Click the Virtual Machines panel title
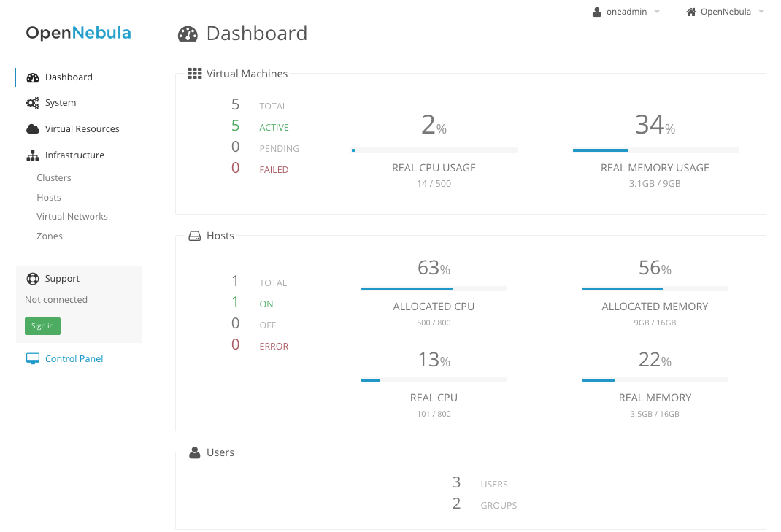Image resolution: width=781 pixels, height=532 pixels. pyautogui.click(x=247, y=74)
